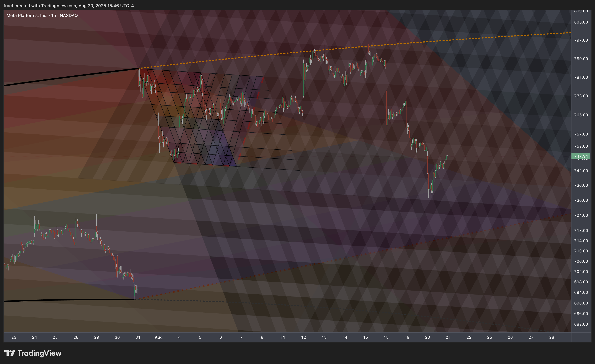Image resolution: width=595 pixels, height=364 pixels.
Task: Click the 810.00 price axis label
Action: tap(581, 11)
